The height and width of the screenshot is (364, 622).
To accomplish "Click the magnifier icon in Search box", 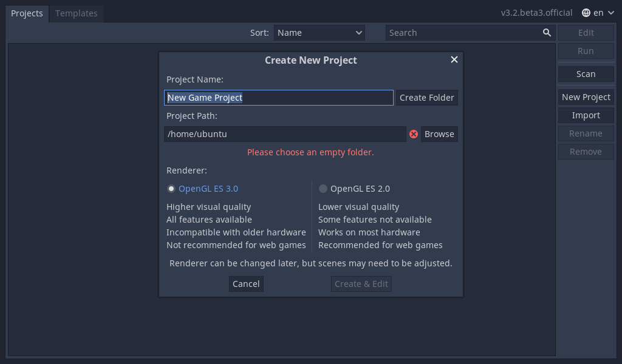I will pos(547,33).
